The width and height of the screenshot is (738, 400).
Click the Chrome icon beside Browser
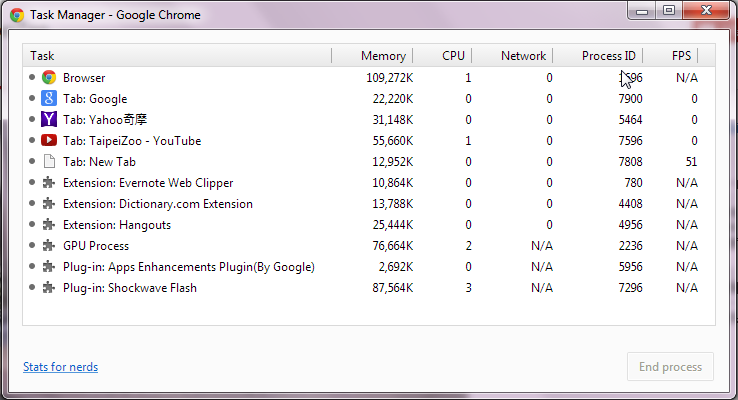click(x=49, y=78)
